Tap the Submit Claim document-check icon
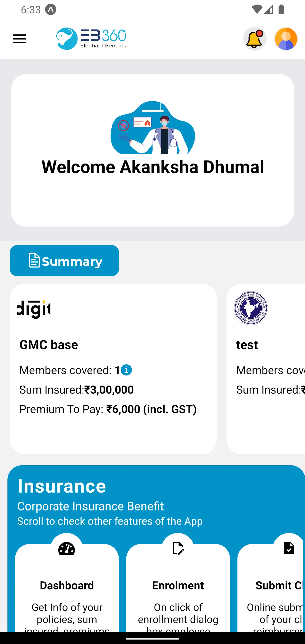The width and height of the screenshot is (305, 644). [289, 548]
